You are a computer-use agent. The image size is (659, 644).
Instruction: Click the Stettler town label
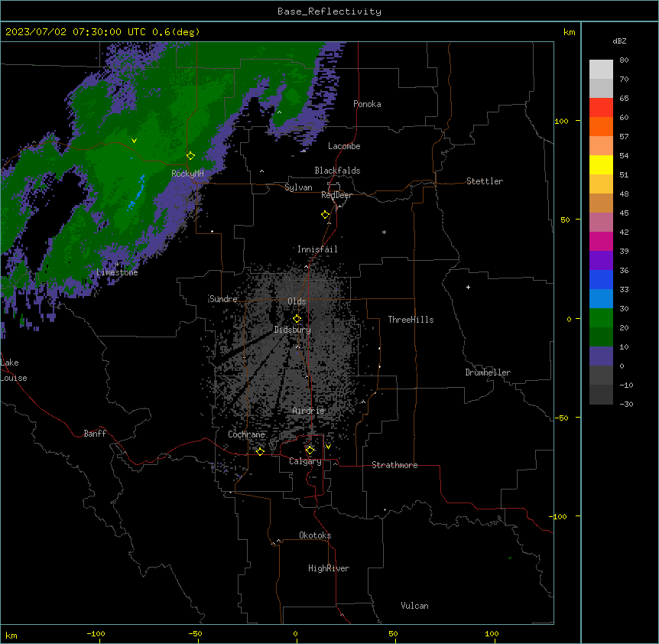click(484, 181)
